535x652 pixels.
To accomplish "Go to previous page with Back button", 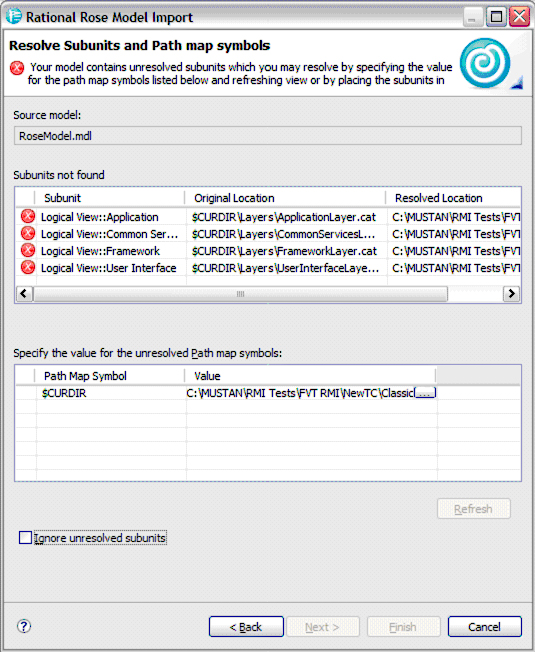I will point(246,627).
